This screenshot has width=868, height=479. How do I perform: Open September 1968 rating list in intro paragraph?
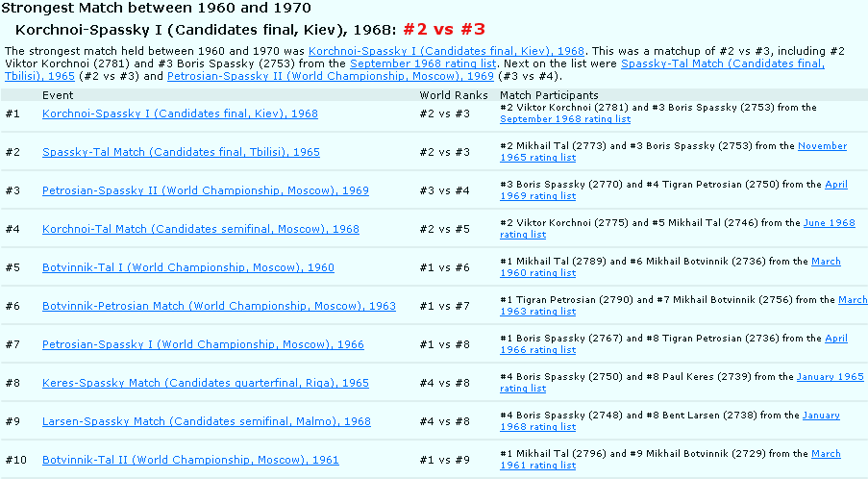click(x=423, y=63)
